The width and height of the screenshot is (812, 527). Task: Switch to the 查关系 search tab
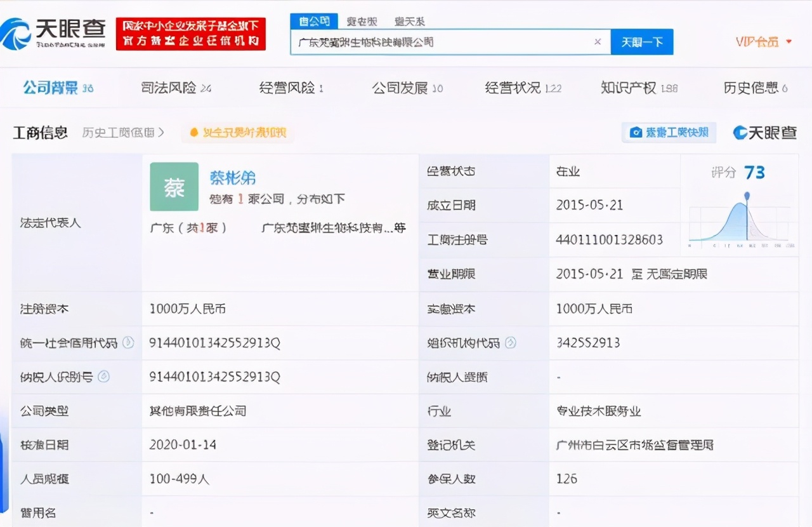point(410,22)
